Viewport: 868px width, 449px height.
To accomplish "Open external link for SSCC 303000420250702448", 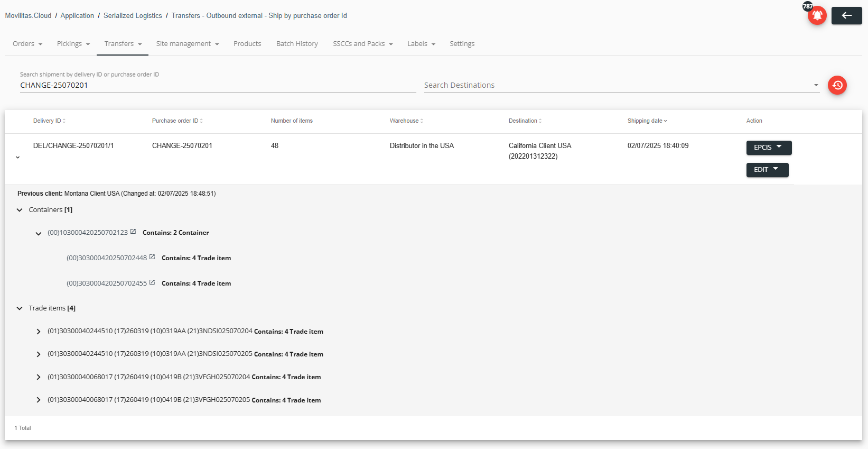I will coord(152,257).
